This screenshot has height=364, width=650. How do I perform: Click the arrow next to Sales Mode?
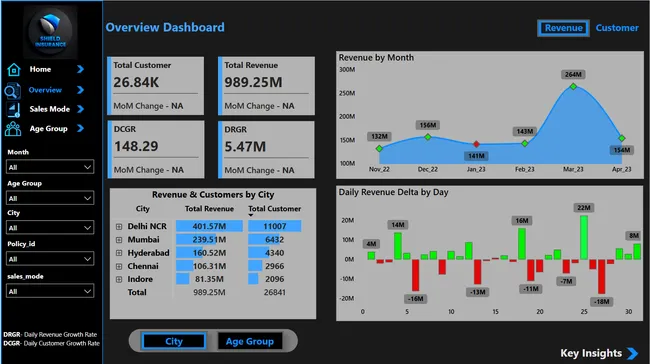coord(80,109)
